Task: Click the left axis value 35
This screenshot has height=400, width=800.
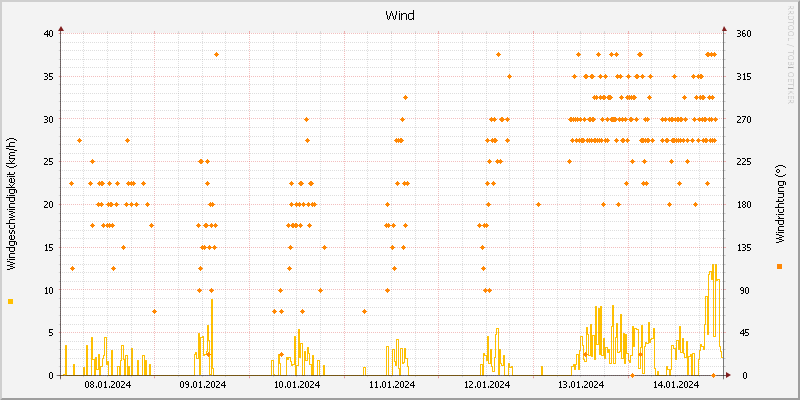Action: 48,77
